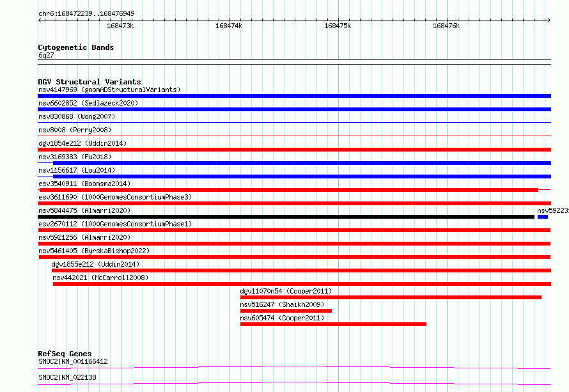Screen dimensions: 569x392
Task: Open nsv3169383 (Fu2018) variant label
Action: [x=75, y=157]
